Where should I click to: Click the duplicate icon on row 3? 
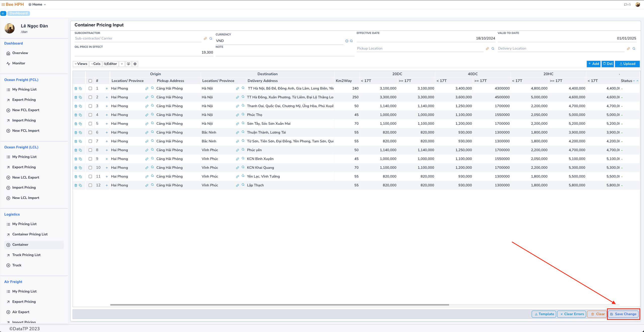(80, 106)
